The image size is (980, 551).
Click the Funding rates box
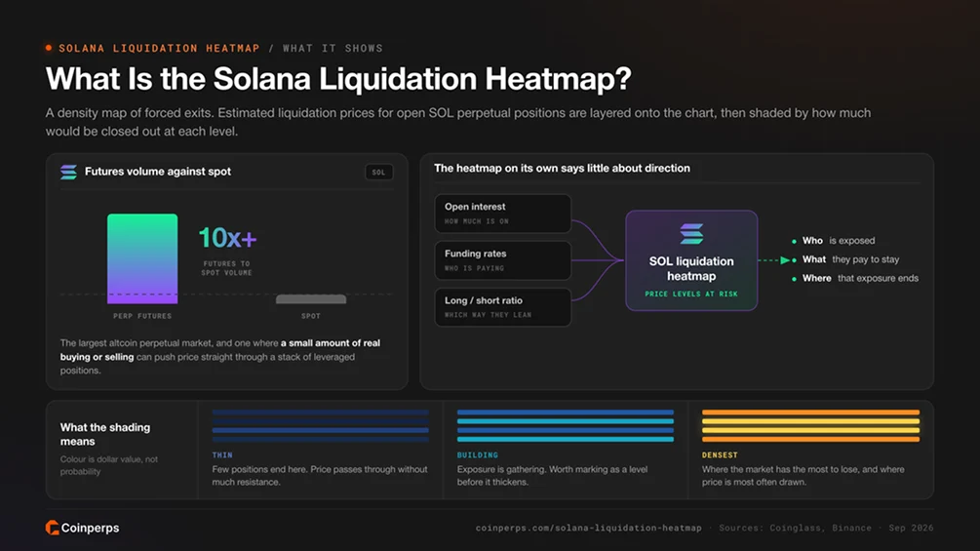(503, 260)
